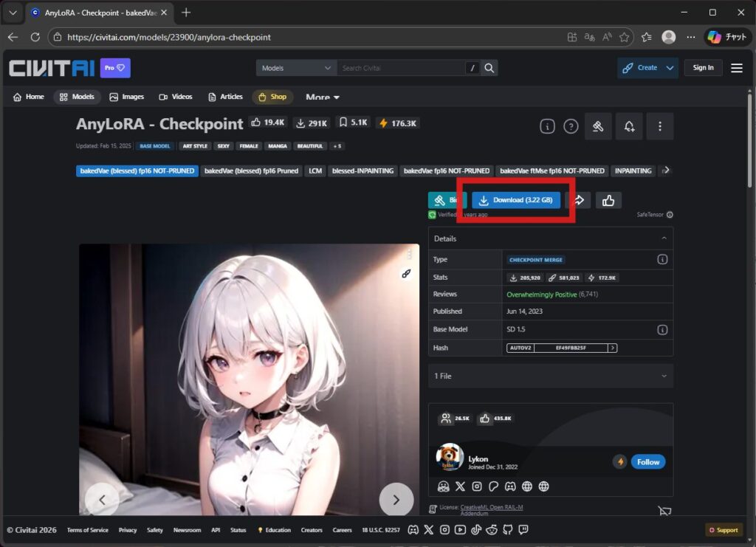Open the Create dropdown menu
This screenshot has width=756, height=547.
pos(647,68)
